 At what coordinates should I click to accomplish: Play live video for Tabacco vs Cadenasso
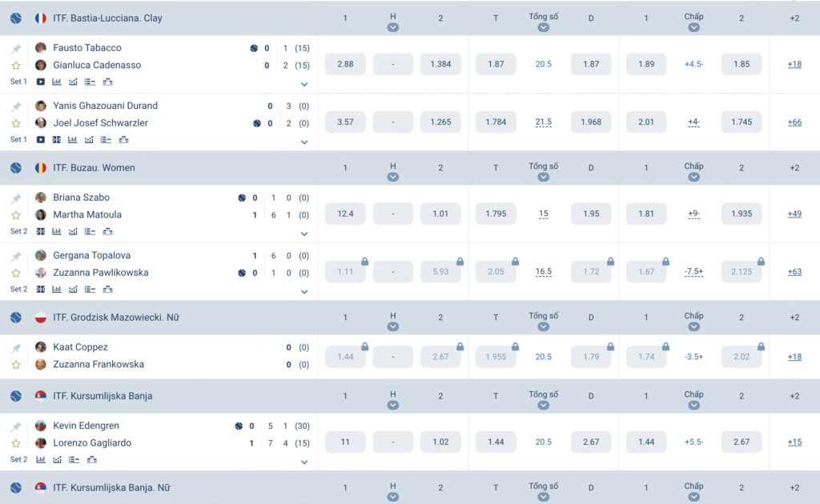pos(40,82)
